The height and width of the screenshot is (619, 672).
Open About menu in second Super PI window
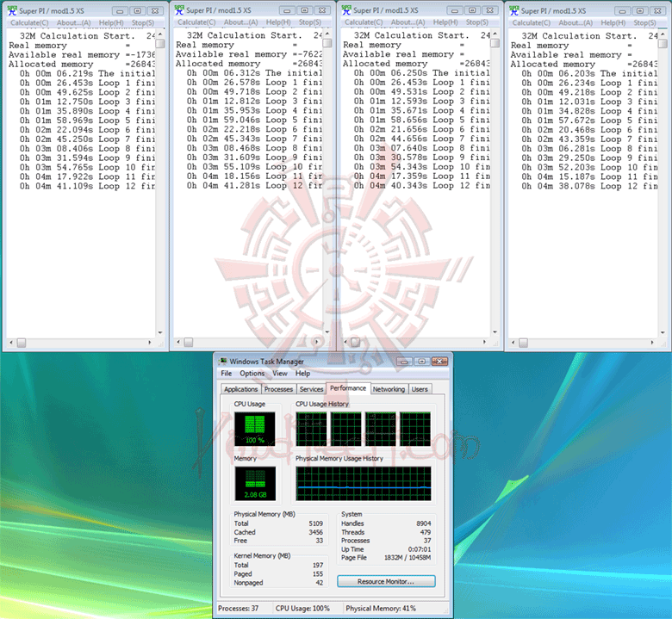pyautogui.click(x=241, y=22)
